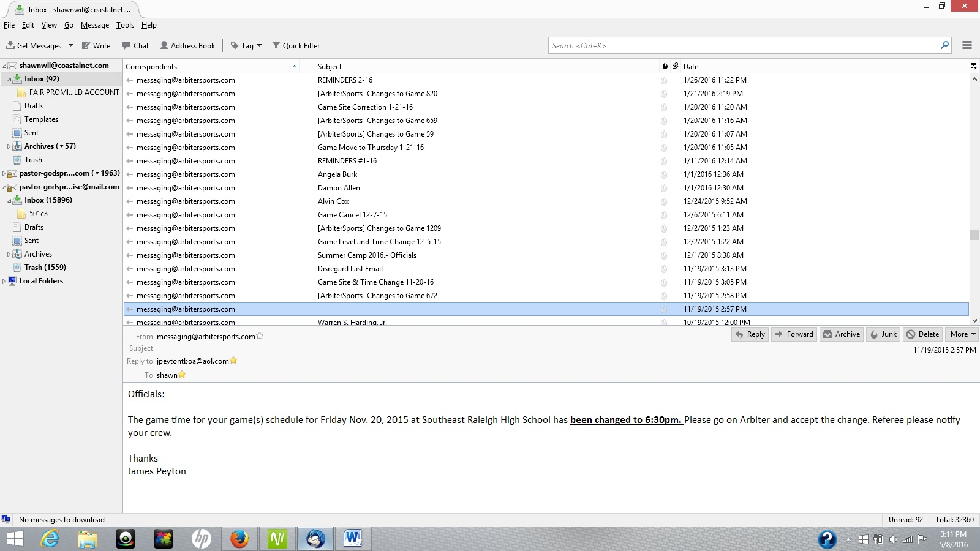Click the Reply button
The width and height of the screenshot is (980, 551).
point(750,334)
